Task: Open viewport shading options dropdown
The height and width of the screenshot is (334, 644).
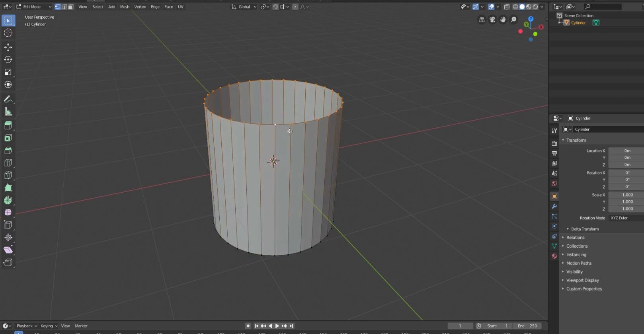Action: point(542,7)
